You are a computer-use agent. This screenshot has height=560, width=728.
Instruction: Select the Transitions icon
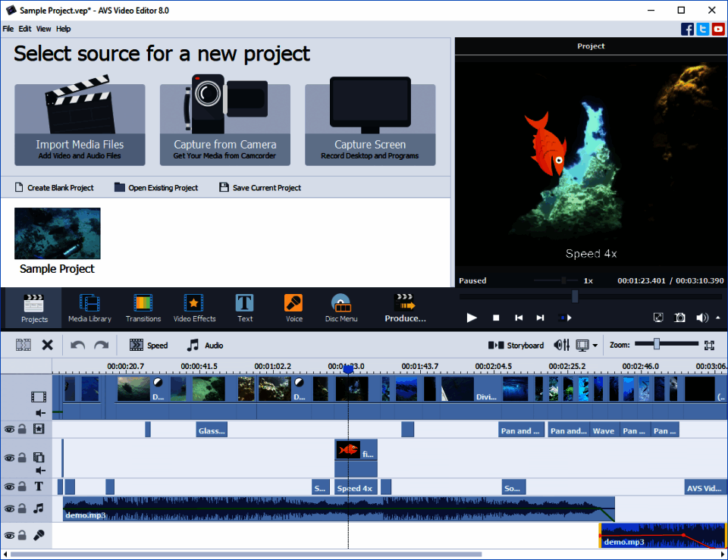click(x=143, y=308)
